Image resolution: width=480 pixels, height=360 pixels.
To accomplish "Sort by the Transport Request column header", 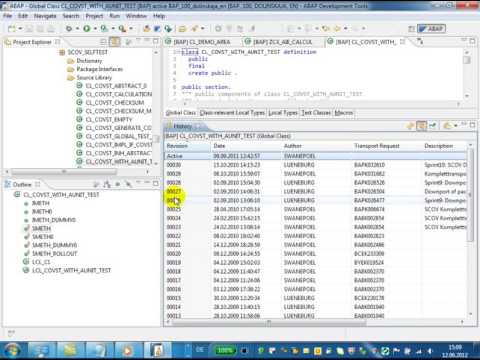I will pos(387,146).
